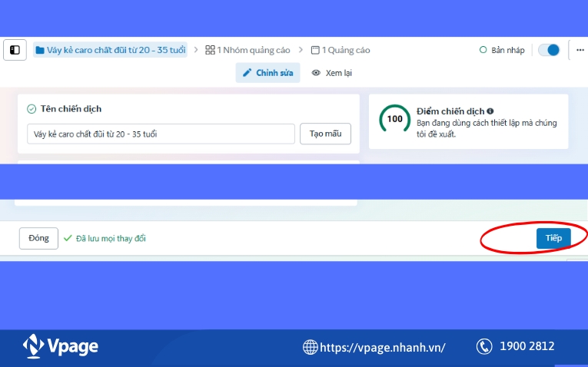The height and width of the screenshot is (367, 588).
Task: Click the recommendation text under Điểm chiến dịch
Action: tap(487, 128)
